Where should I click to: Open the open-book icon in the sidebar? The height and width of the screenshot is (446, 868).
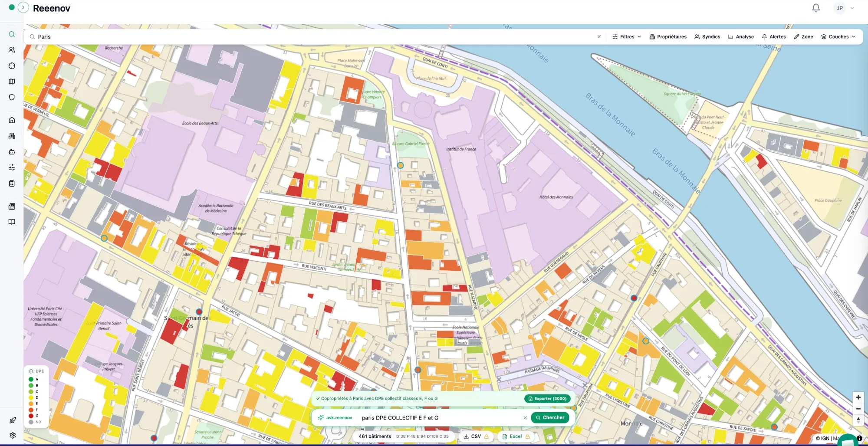[x=12, y=222]
